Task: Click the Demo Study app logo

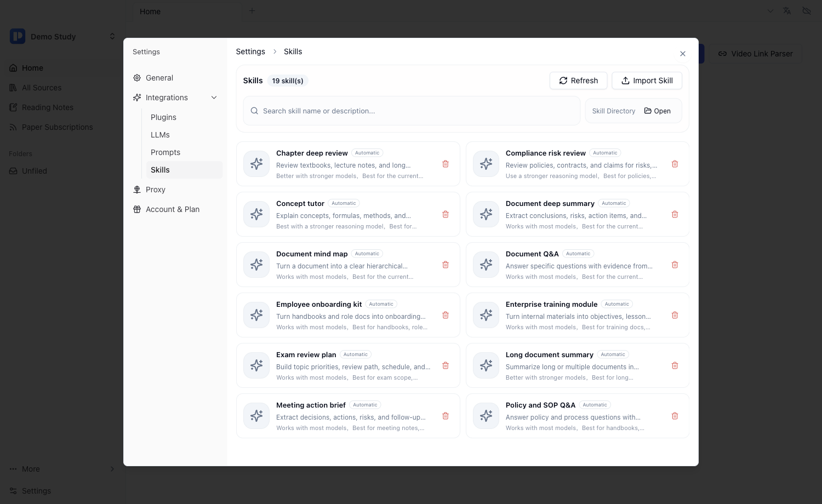Action: pos(18,36)
